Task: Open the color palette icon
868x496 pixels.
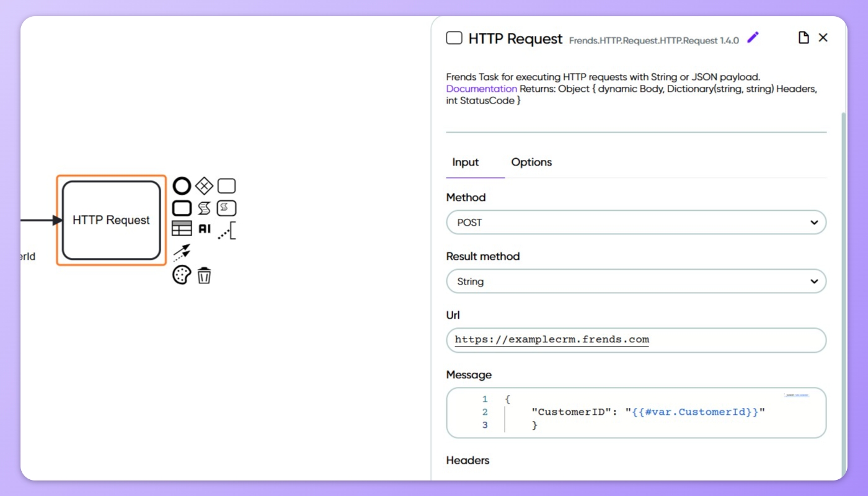Action: pyautogui.click(x=182, y=275)
